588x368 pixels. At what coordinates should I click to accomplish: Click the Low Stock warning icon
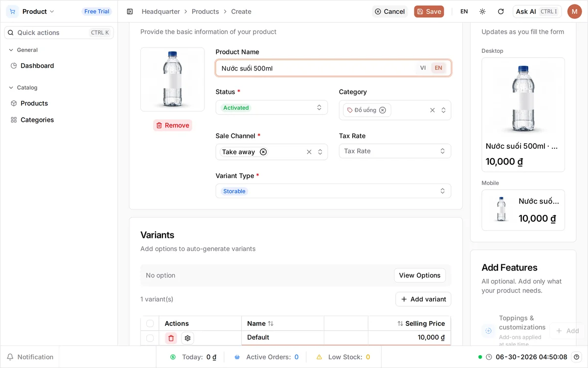tap(319, 357)
